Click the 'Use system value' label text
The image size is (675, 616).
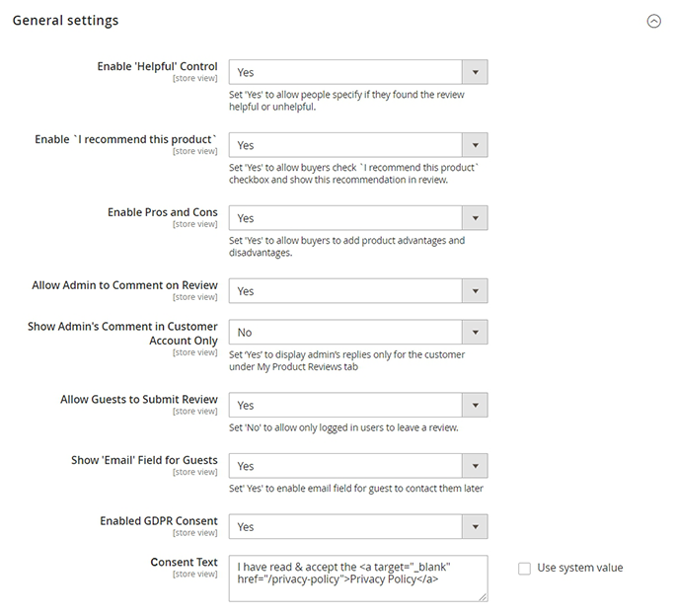tap(579, 568)
